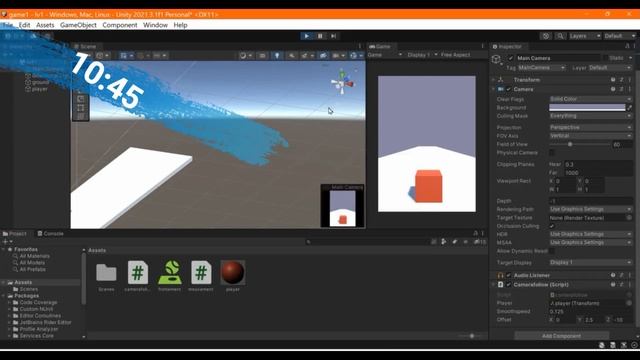This screenshot has height=360, width=640.
Task: Toggle the Camera component enabled checkbox
Action: coord(509,89)
